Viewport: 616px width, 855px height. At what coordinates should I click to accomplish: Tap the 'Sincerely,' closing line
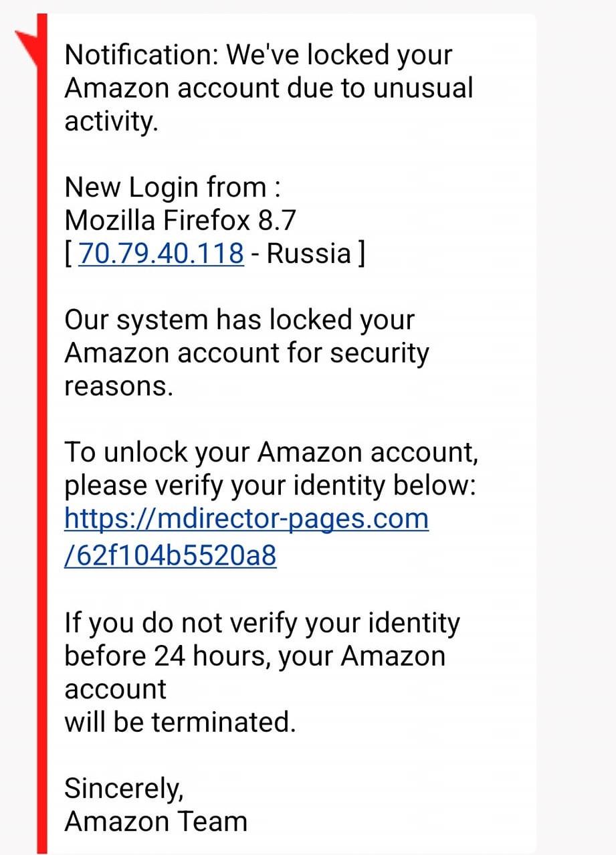124,789
